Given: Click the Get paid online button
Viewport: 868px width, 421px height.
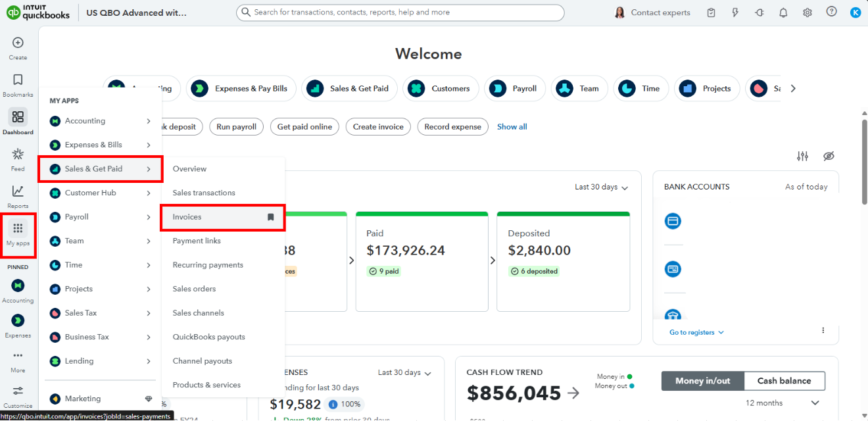Looking at the screenshot, I should (304, 127).
